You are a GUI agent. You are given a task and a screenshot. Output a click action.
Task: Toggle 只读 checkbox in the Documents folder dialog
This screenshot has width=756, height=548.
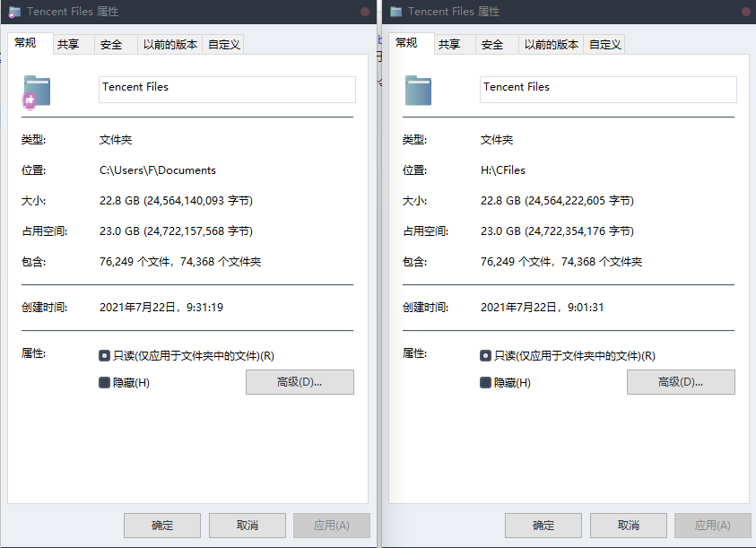point(104,355)
